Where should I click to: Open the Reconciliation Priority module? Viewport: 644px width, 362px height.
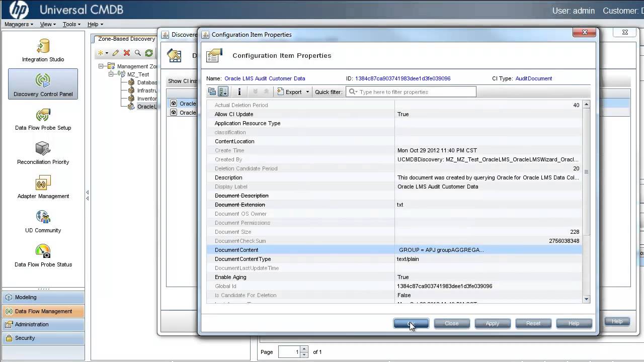43,153
